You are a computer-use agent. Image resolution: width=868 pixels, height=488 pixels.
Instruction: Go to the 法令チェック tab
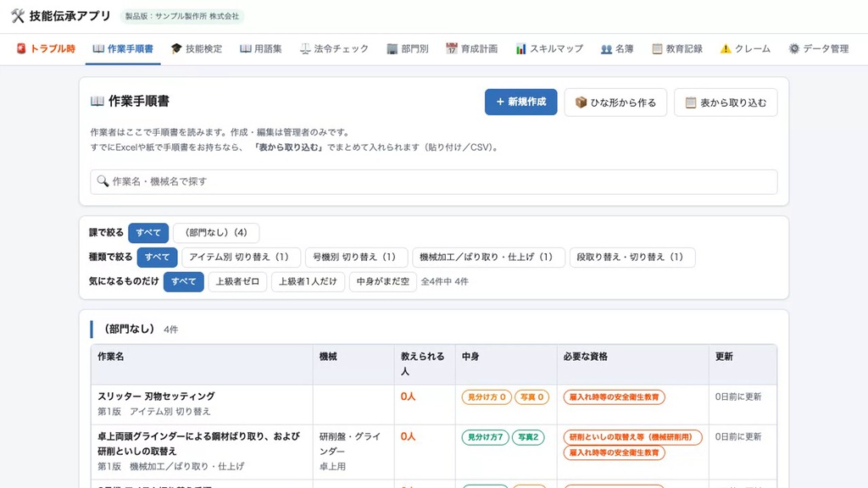(334, 48)
